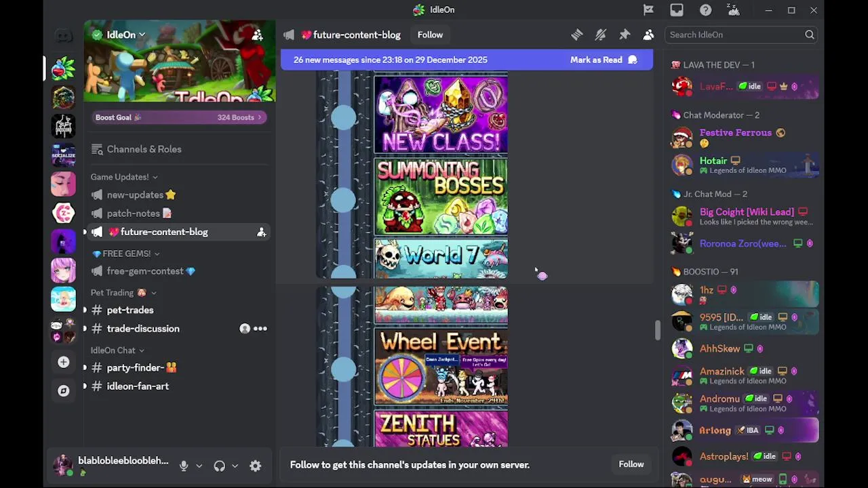This screenshot has height=488, width=868.
Task: Open SUMMONING BOSSES image
Action: click(441, 197)
